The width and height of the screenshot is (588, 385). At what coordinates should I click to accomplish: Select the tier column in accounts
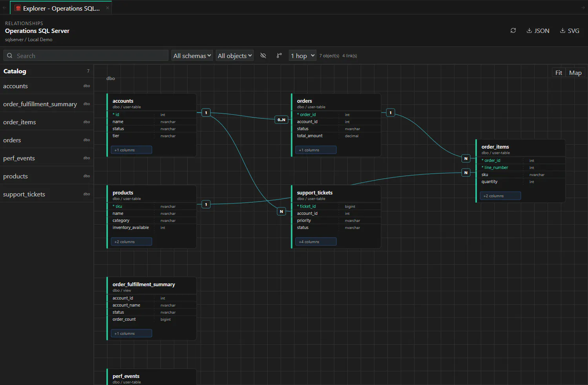tap(152, 136)
